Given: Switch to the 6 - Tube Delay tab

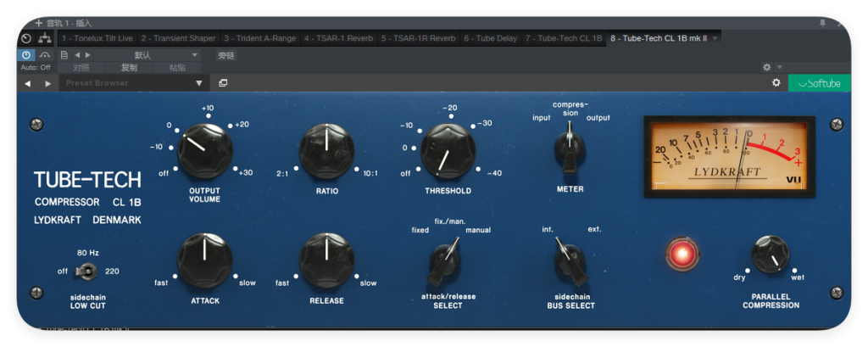Looking at the screenshot, I should coord(490,38).
